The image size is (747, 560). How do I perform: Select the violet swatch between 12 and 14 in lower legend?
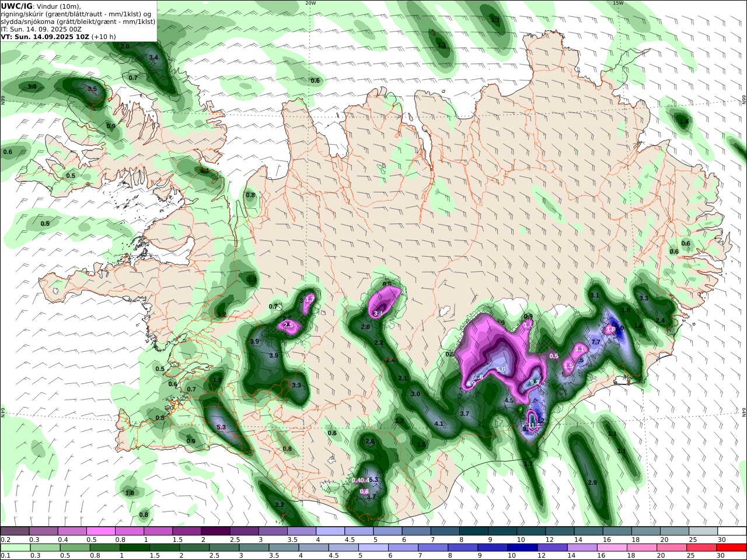[x=552, y=547]
